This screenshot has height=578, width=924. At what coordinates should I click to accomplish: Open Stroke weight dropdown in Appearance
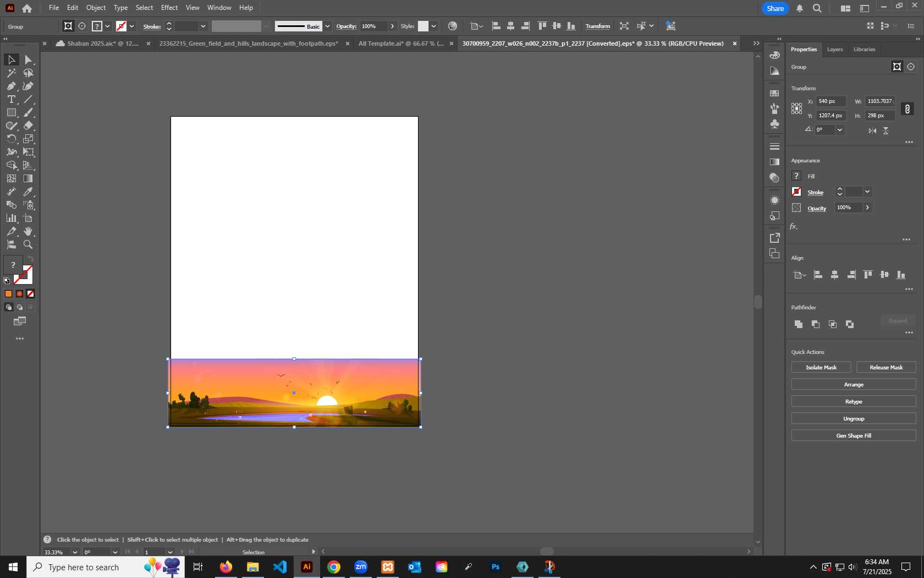click(x=867, y=192)
